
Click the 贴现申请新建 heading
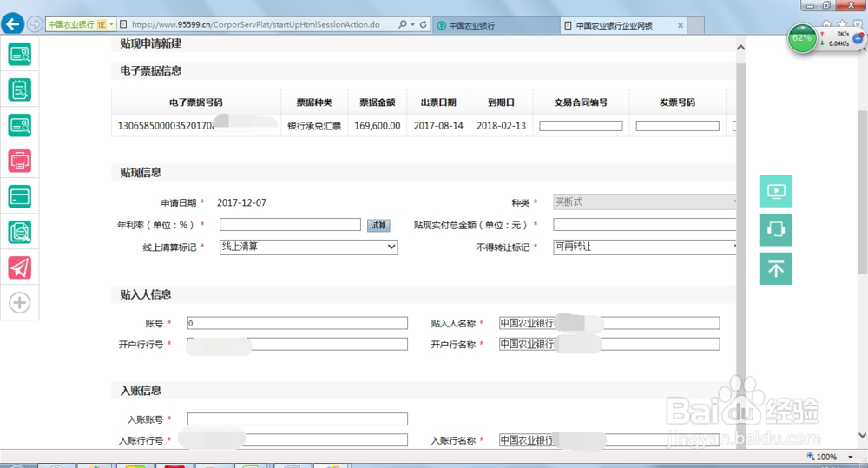tap(150, 43)
